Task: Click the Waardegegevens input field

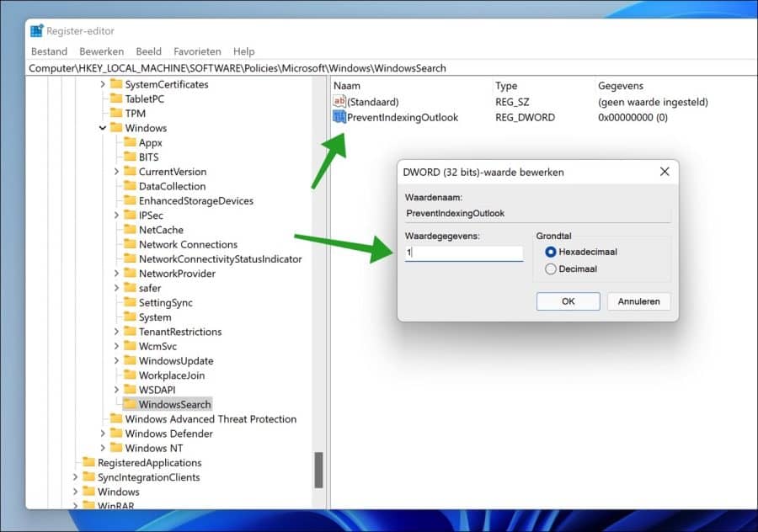Action: (x=463, y=253)
